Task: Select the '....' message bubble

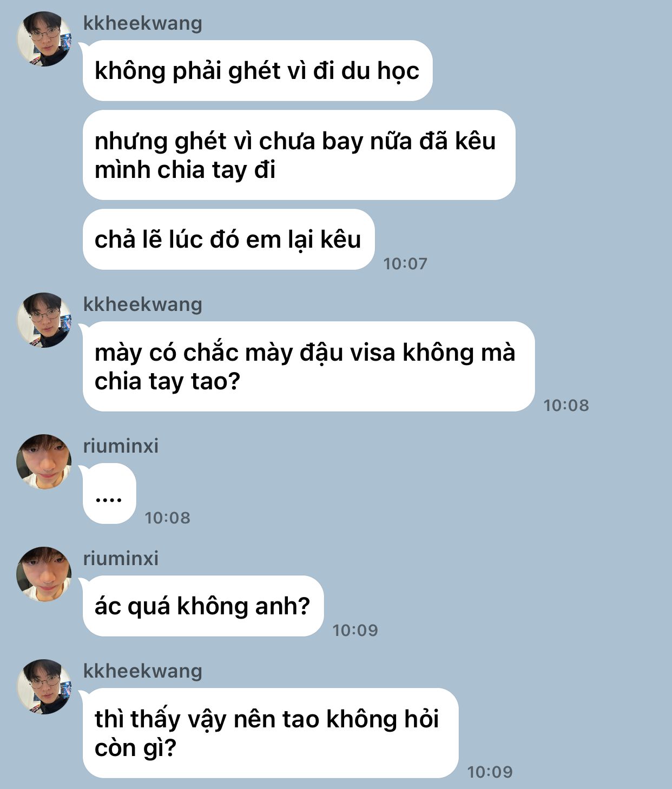Action: pyautogui.click(x=109, y=494)
